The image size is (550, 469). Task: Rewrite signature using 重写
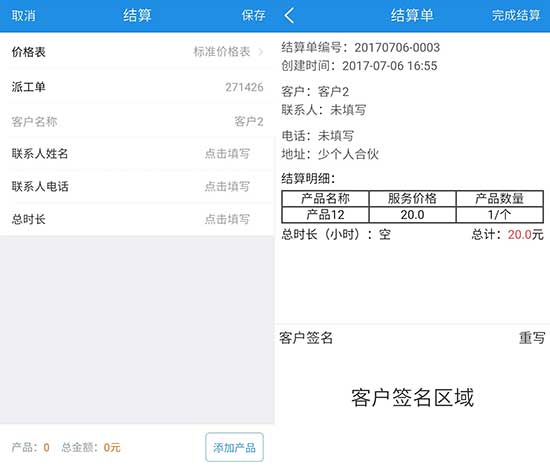(532, 338)
